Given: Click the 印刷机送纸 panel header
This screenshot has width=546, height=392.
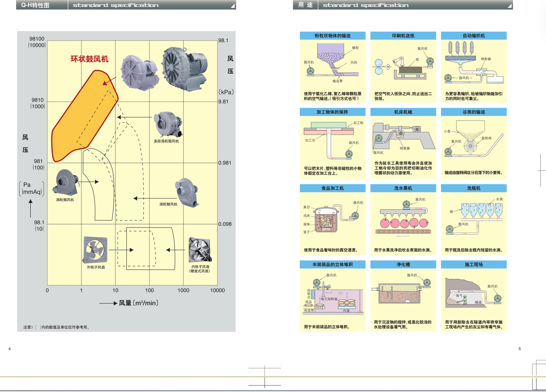Looking at the screenshot, I should coord(403,36).
